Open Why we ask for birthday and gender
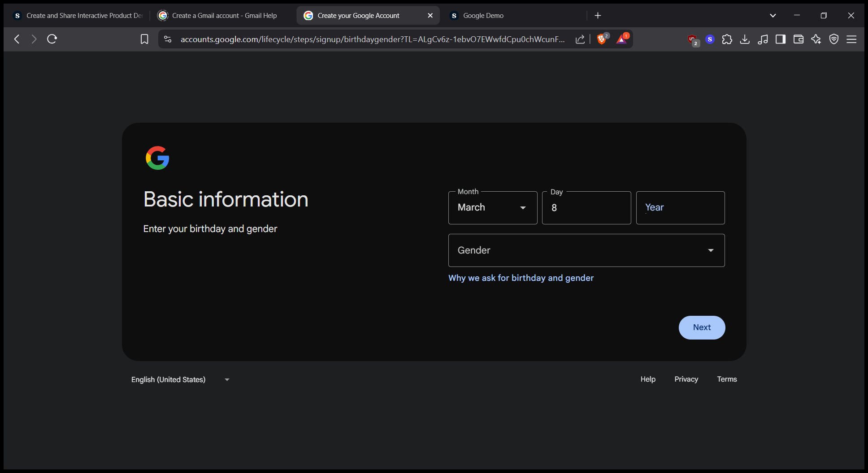This screenshot has height=473, width=868. [x=521, y=278]
